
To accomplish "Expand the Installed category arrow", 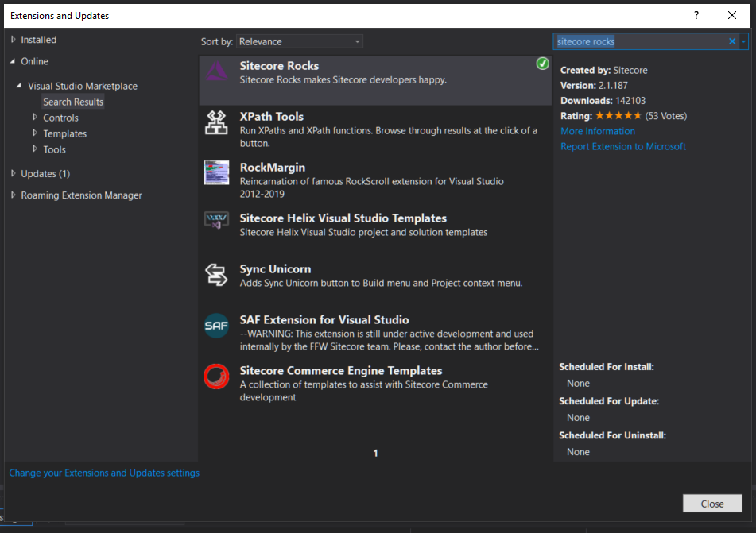I will [14, 40].
